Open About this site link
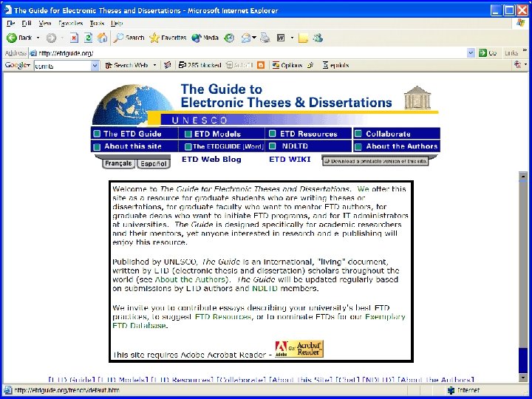Image resolution: width=532 pixels, height=399 pixels. pos(134,146)
